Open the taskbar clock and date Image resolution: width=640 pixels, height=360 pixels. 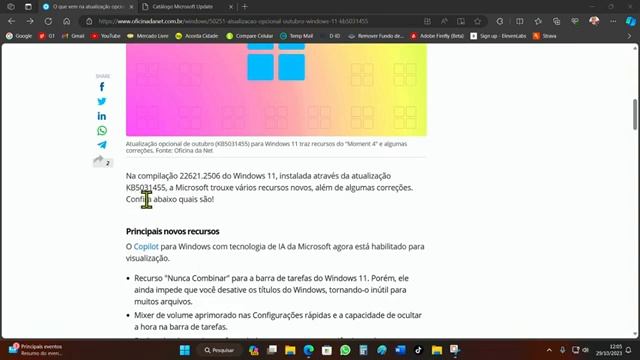[609, 350]
